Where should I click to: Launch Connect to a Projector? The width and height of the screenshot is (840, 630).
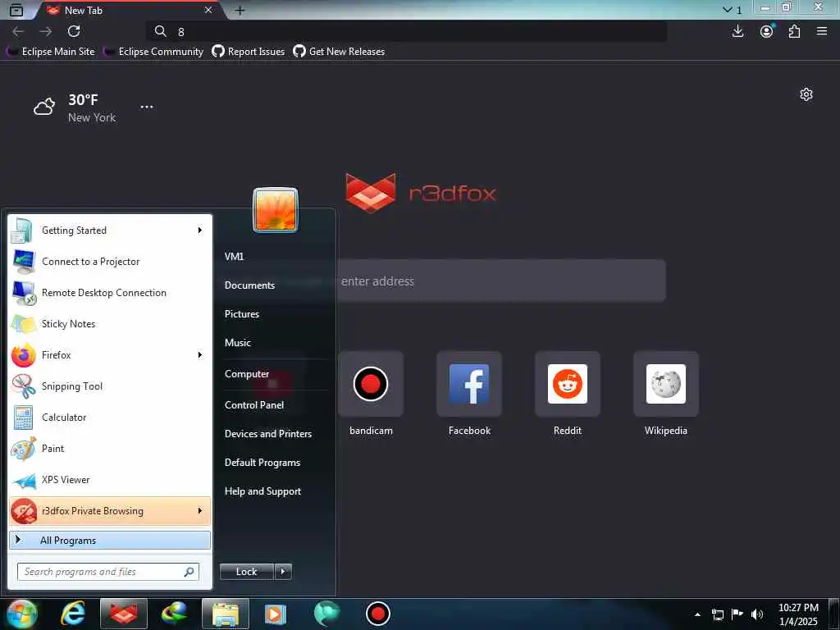click(x=110, y=262)
